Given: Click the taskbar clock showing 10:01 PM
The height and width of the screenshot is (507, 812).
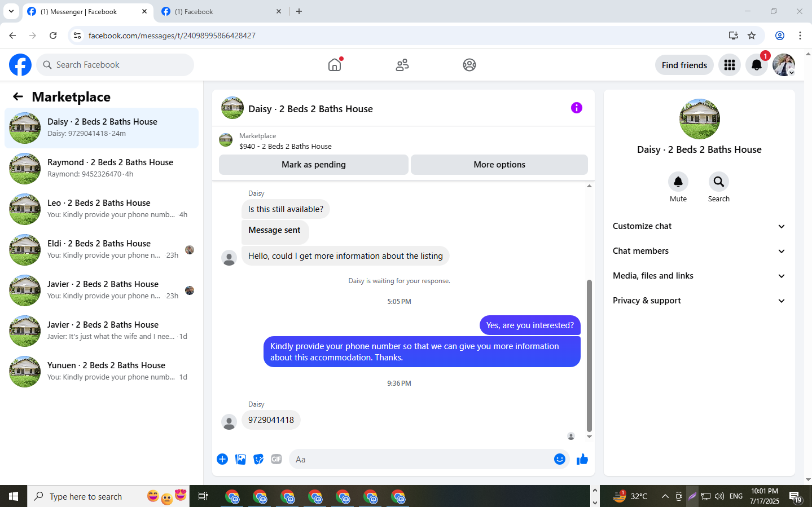Looking at the screenshot, I should [765, 496].
